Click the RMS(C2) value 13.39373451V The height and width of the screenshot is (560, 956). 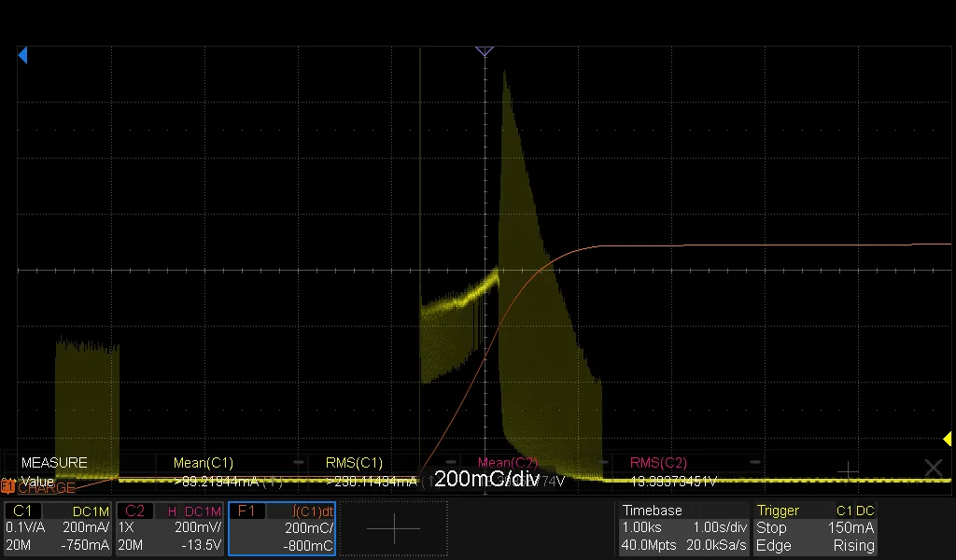click(x=673, y=482)
